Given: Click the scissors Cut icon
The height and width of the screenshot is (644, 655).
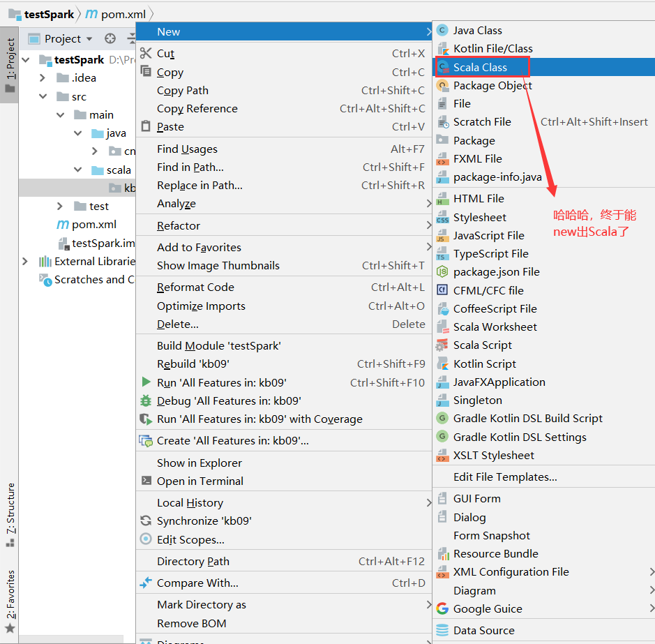Looking at the screenshot, I should (x=146, y=54).
